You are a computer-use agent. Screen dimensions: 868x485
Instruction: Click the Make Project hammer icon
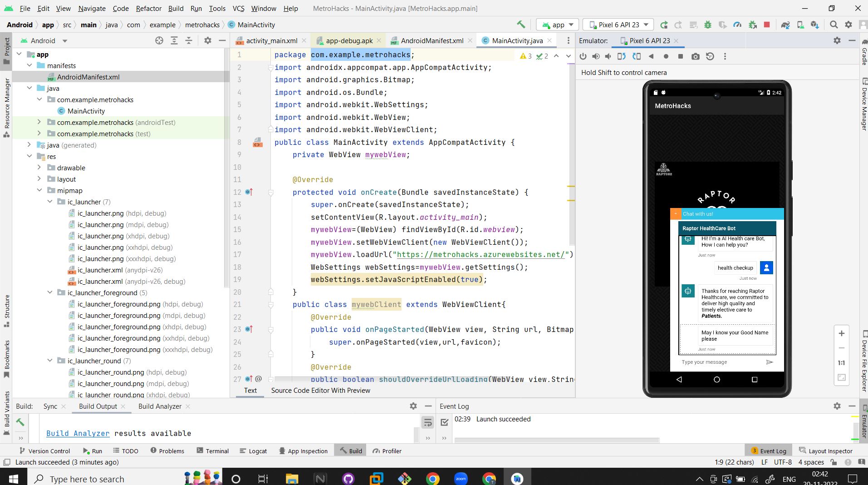click(x=521, y=25)
